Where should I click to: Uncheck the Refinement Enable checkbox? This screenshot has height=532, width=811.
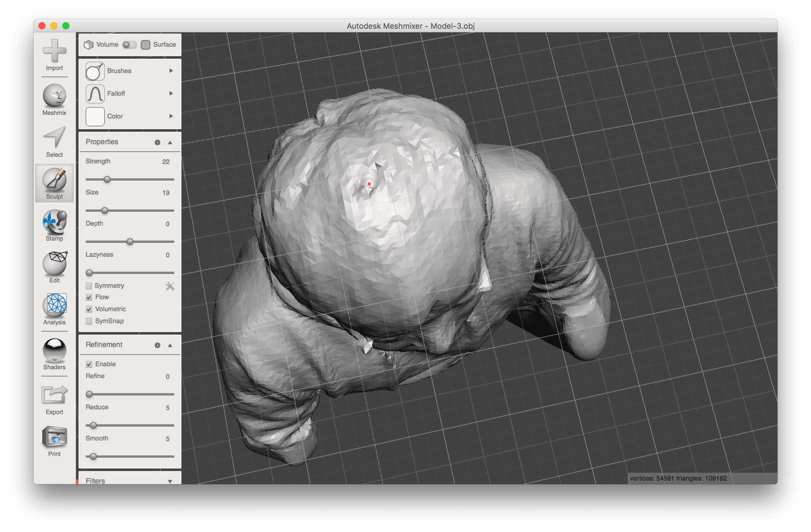click(89, 364)
